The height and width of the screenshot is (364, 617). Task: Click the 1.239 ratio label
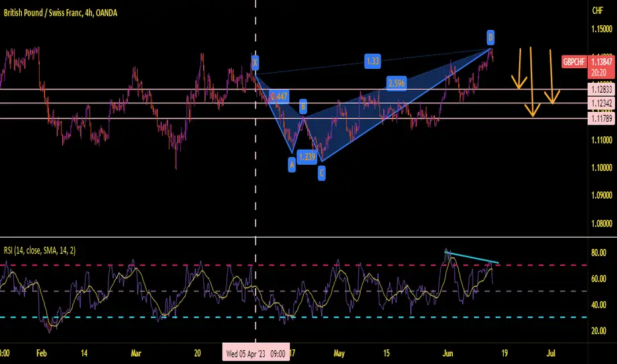(307, 157)
